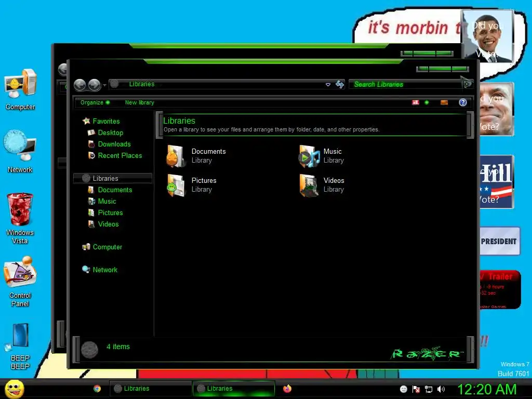Open the smiley face Start button
This screenshot has height=399, width=532.
(15, 389)
